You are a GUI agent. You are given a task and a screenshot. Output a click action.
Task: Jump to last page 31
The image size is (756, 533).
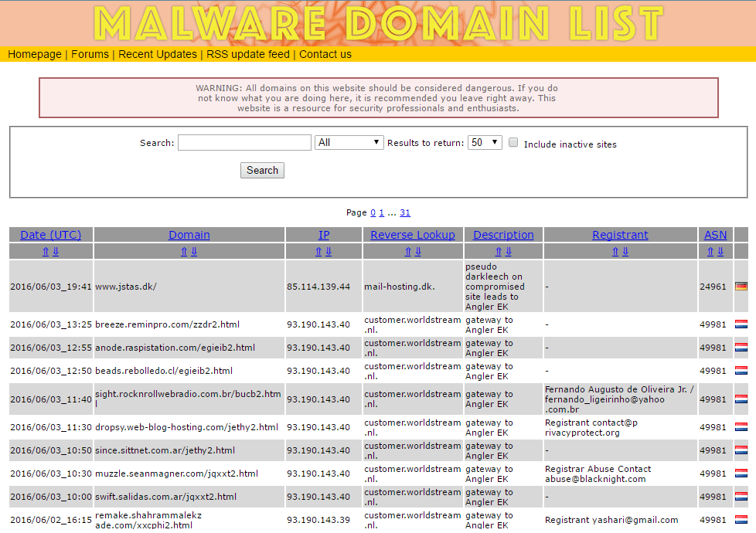point(405,212)
